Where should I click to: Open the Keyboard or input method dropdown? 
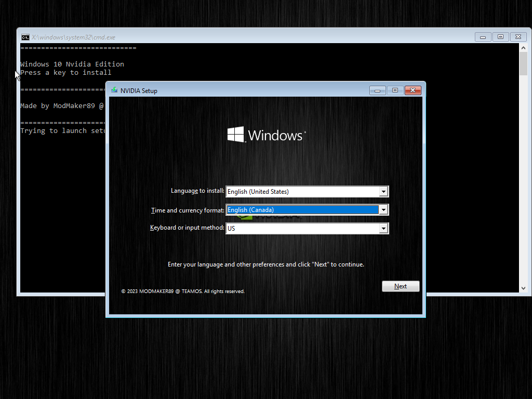tap(307, 229)
